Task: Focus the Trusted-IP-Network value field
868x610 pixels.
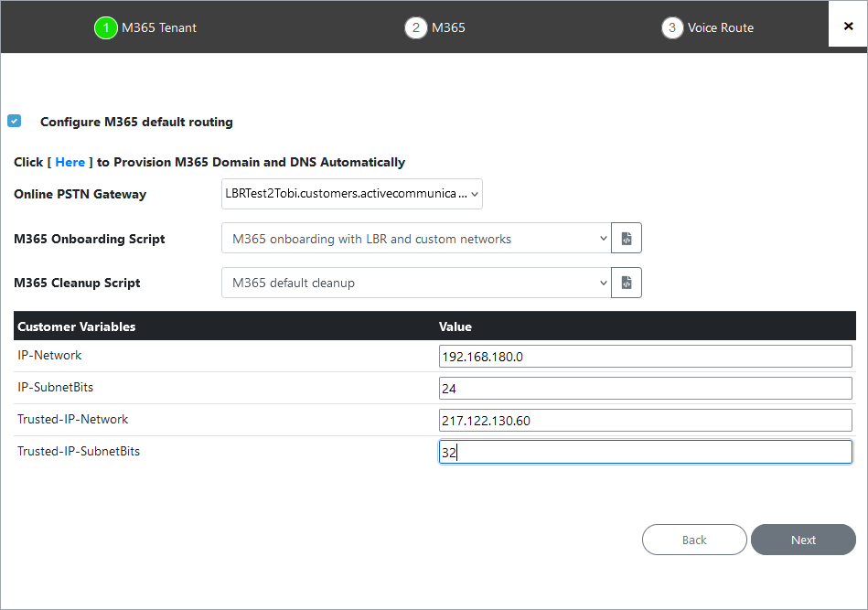Action: click(646, 421)
